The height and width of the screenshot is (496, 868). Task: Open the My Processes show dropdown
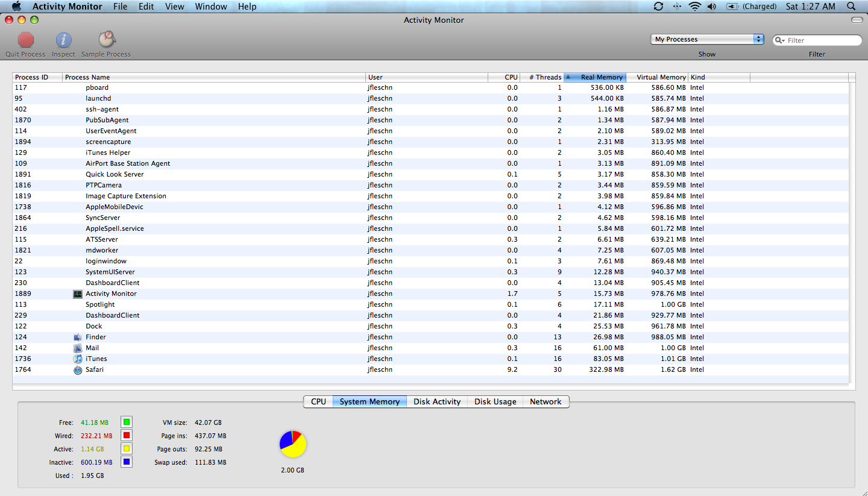(707, 39)
